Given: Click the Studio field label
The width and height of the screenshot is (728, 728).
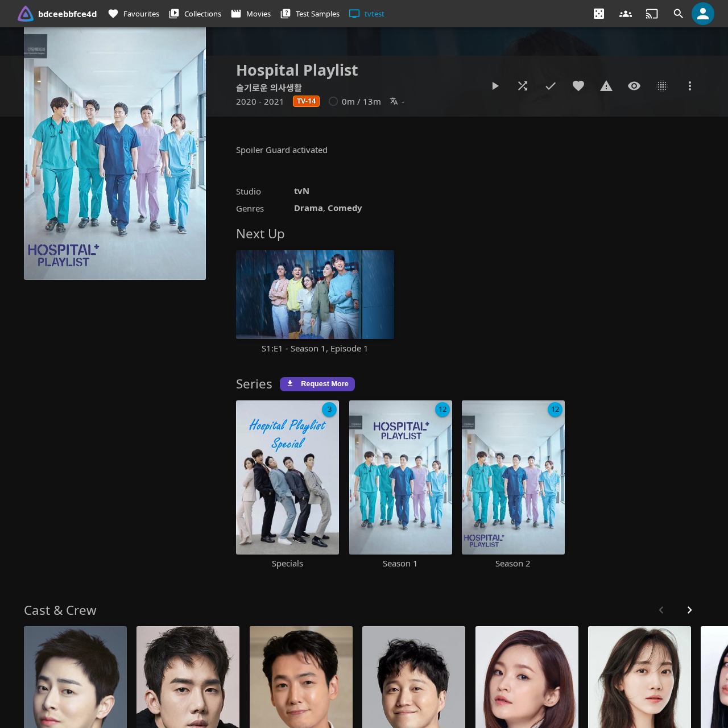Looking at the screenshot, I should click(x=249, y=192).
